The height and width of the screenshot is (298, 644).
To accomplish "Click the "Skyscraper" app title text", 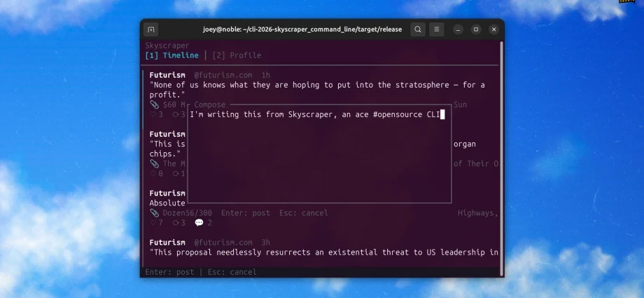I will click(x=167, y=46).
